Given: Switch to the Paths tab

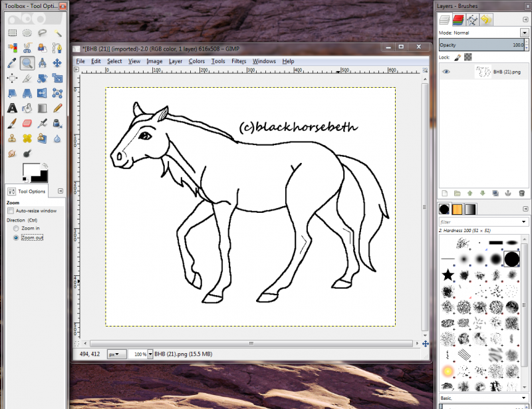Looking at the screenshot, I should (472, 20).
